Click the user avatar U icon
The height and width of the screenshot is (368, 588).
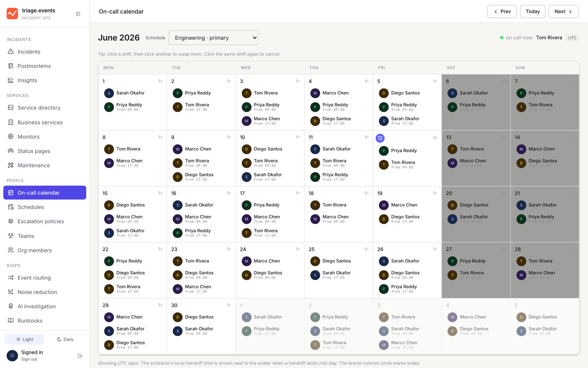tap(12, 355)
